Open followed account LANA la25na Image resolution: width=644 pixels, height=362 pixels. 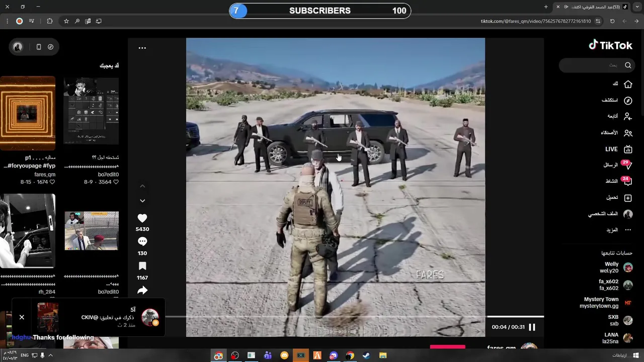click(x=618, y=338)
